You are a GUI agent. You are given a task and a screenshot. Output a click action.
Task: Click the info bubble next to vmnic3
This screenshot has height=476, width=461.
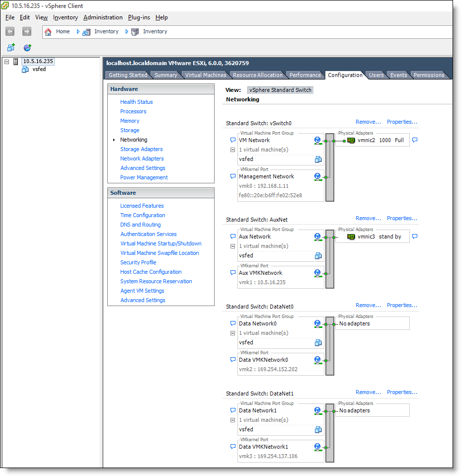point(415,237)
